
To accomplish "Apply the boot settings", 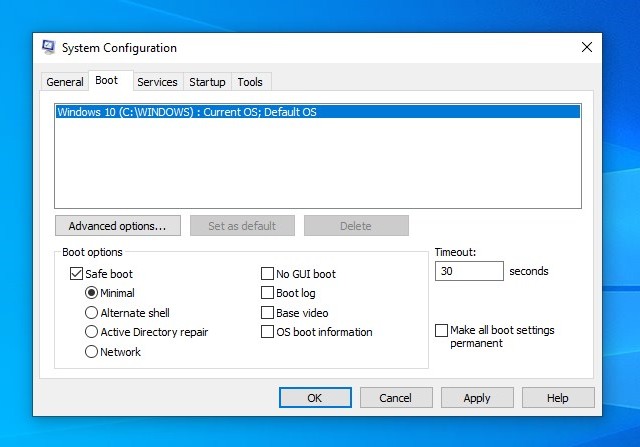I will [x=477, y=398].
